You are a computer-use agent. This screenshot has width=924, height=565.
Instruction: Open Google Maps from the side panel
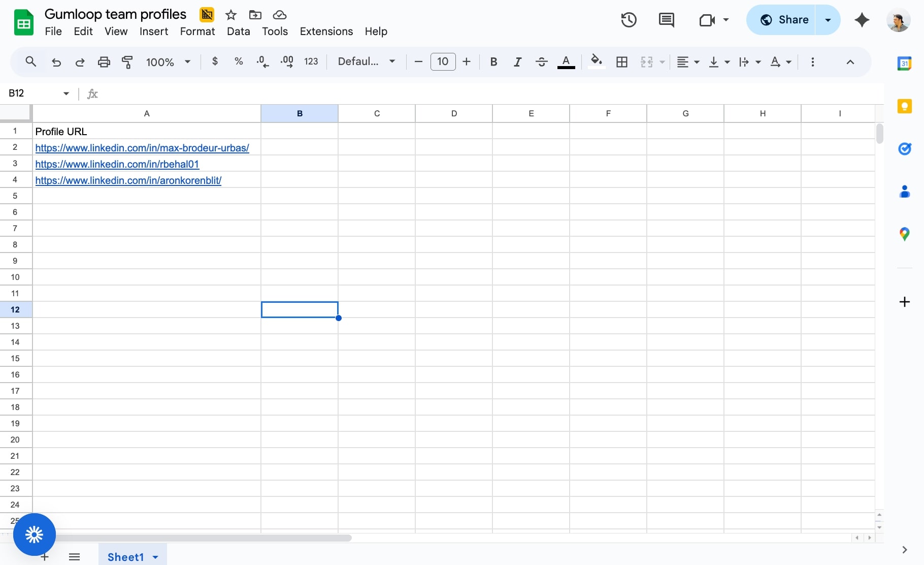905,234
